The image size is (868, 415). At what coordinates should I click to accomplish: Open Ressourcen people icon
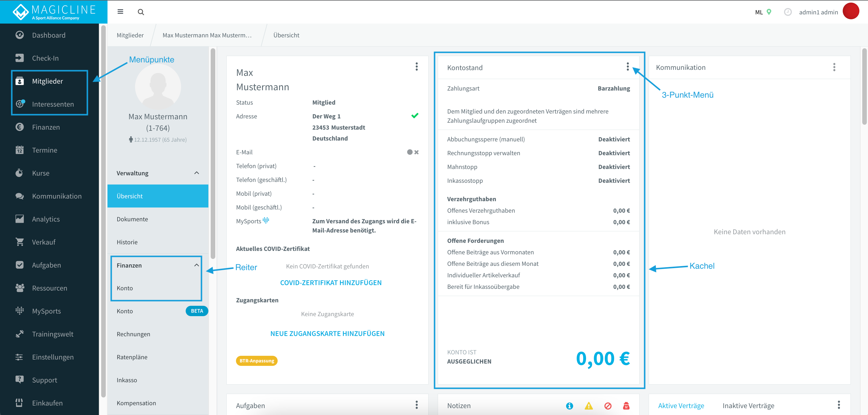pos(20,288)
